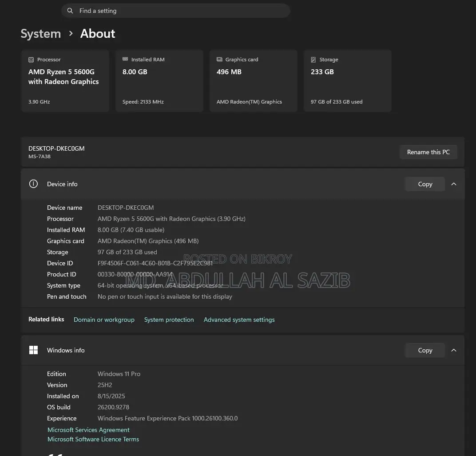Select the 97 GB of 233 GB used row value
The image size is (476, 456).
click(127, 252)
